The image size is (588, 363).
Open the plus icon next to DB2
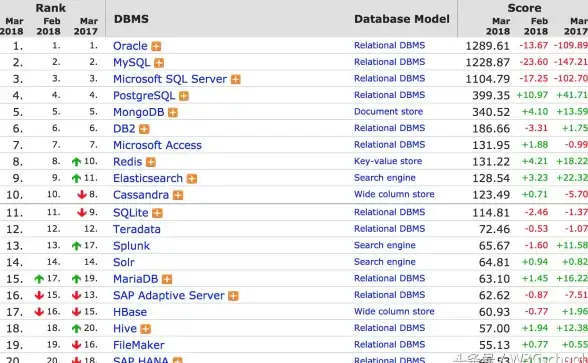point(144,129)
